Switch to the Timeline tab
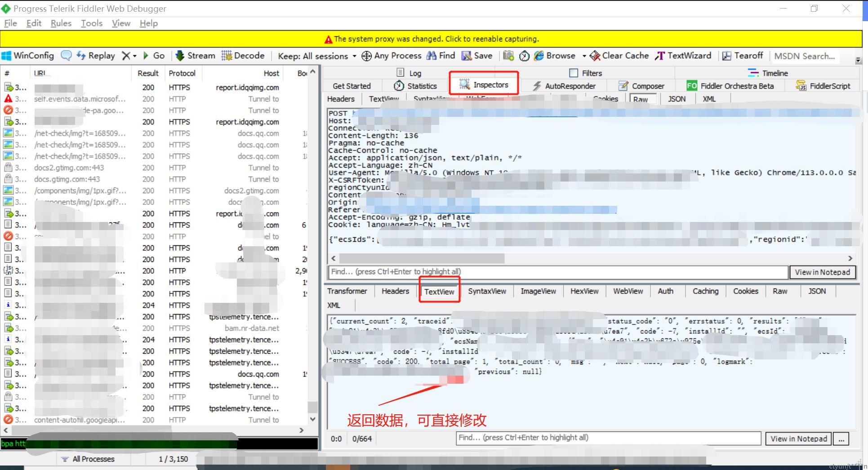Image resolution: width=868 pixels, height=470 pixels. point(768,73)
